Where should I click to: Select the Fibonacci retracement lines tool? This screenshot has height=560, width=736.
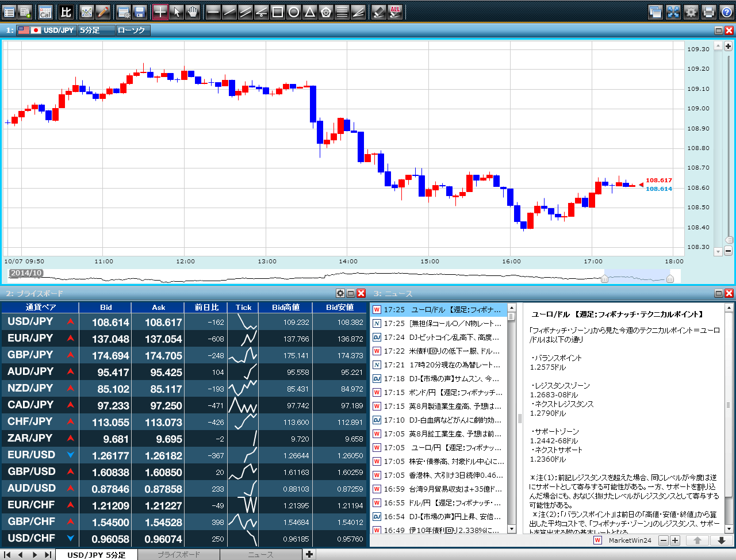click(342, 11)
